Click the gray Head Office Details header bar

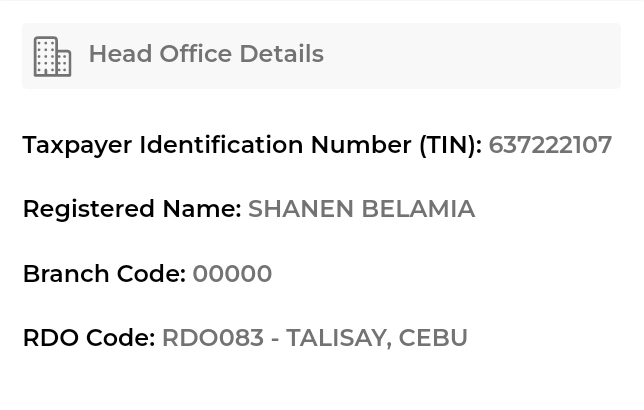(470, 56)
